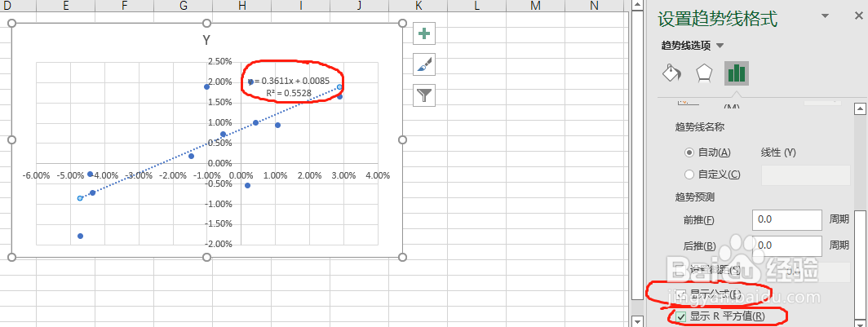Open the Chart Elements plus button
This screenshot has width=868, height=327.
coord(424,33)
